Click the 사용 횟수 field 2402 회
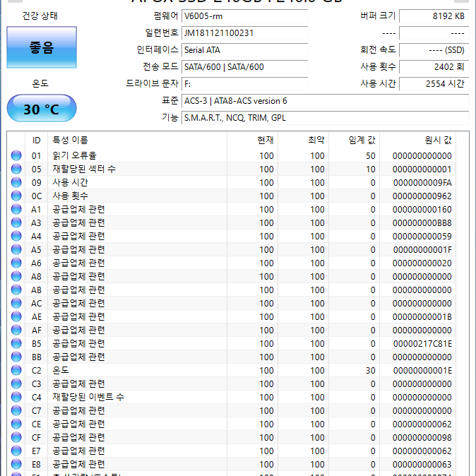The height and width of the screenshot is (476, 476). (434, 67)
